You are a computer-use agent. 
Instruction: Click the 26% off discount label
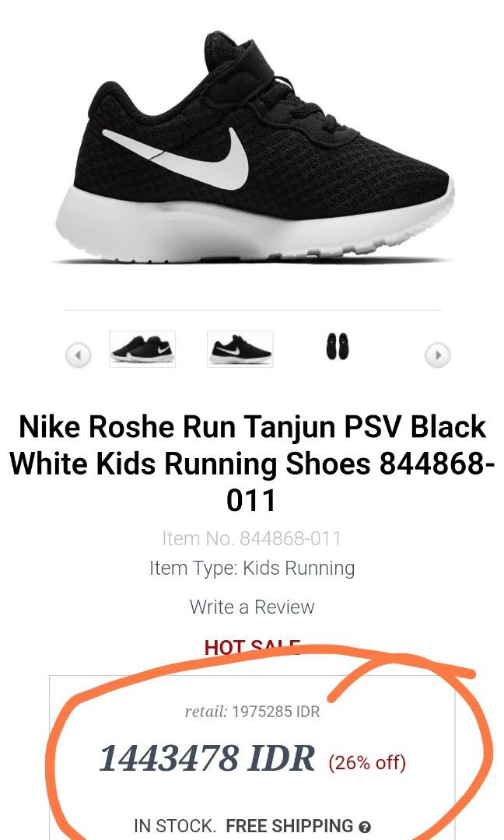[x=367, y=761]
